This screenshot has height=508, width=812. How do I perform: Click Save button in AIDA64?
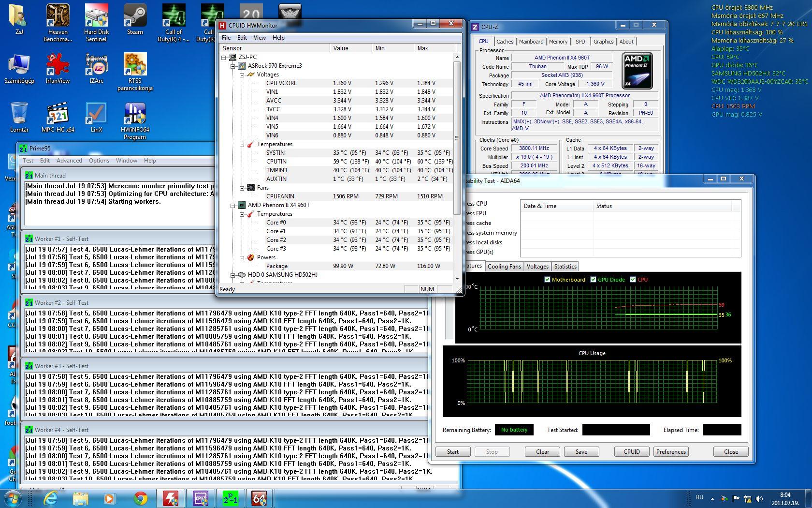pyautogui.click(x=581, y=451)
